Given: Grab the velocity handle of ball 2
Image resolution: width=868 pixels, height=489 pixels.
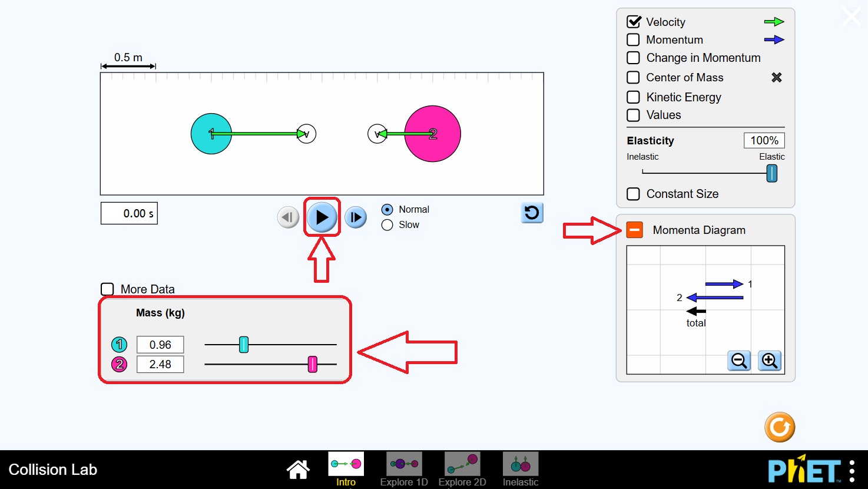Looking at the screenshot, I should point(377,134).
